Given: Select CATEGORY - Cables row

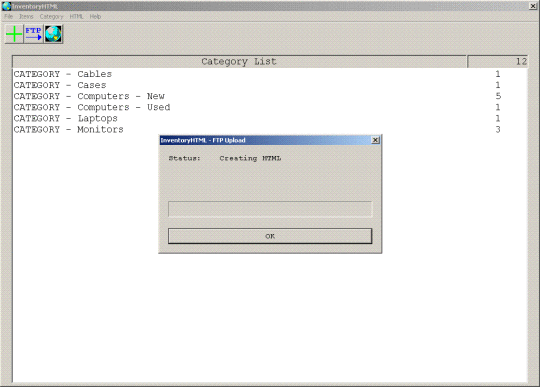Looking at the screenshot, I should [270, 74].
